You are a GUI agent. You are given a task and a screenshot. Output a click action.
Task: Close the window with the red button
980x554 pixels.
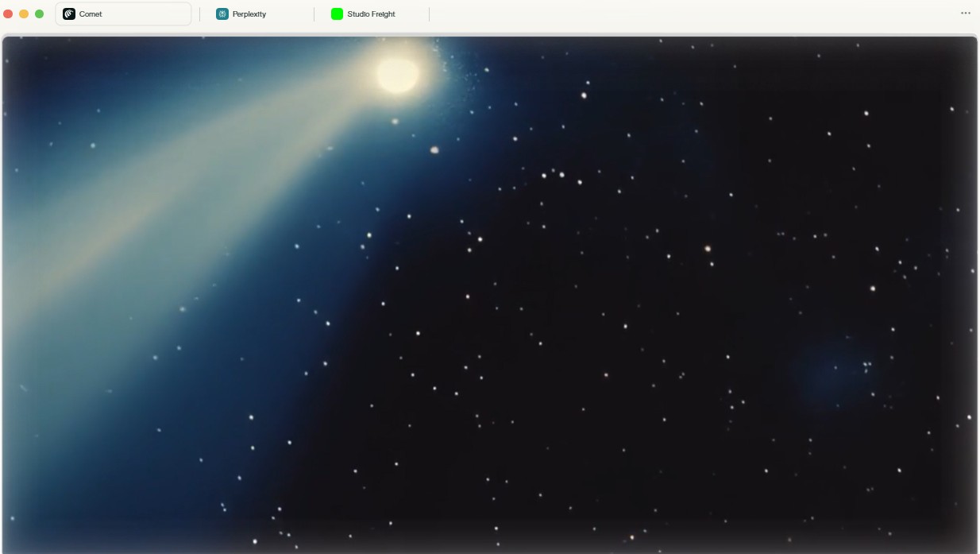coord(9,14)
